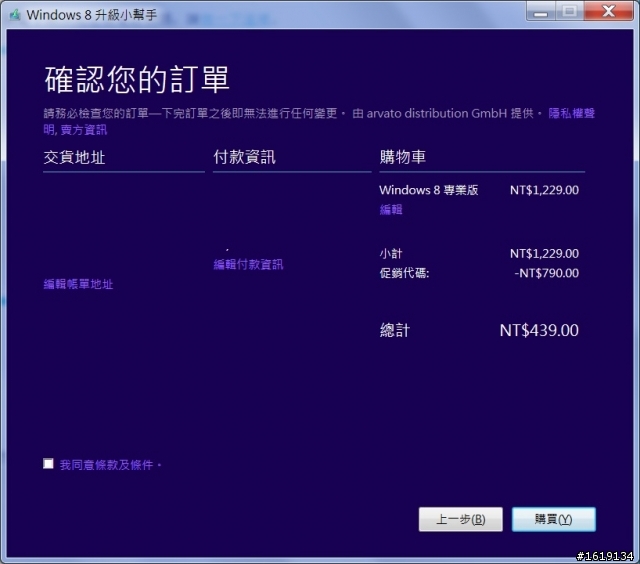Image resolution: width=640 pixels, height=564 pixels.
Task: Click the 促銷代碼: label
Action: pos(404,273)
